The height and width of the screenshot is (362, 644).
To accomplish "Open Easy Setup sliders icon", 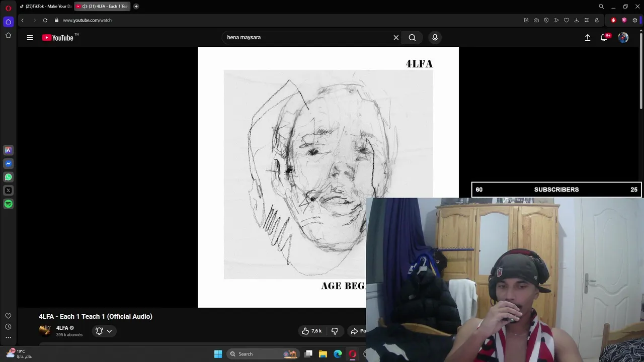I will [587, 20].
